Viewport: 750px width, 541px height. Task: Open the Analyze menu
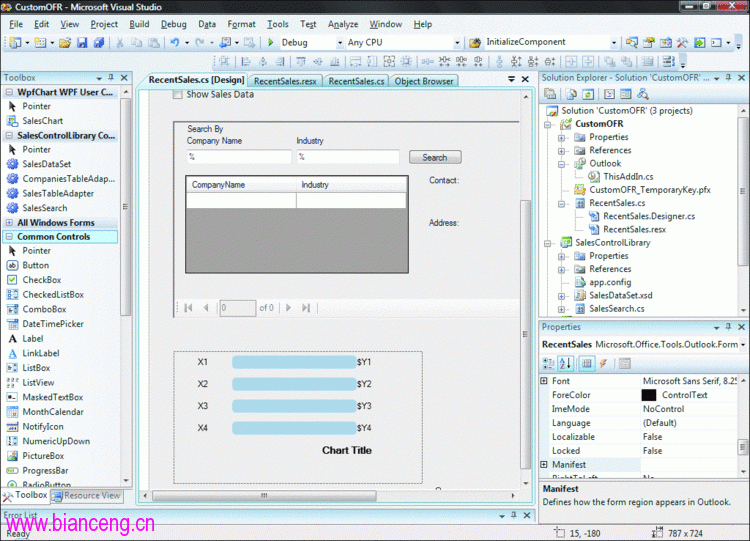coord(343,24)
